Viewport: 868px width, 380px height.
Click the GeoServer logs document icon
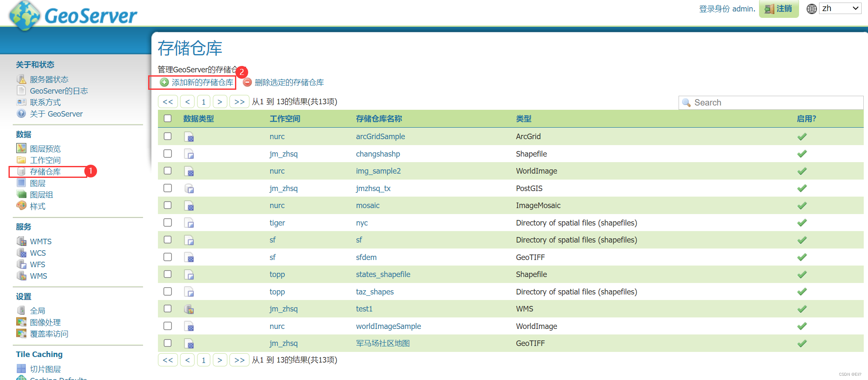tap(21, 91)
